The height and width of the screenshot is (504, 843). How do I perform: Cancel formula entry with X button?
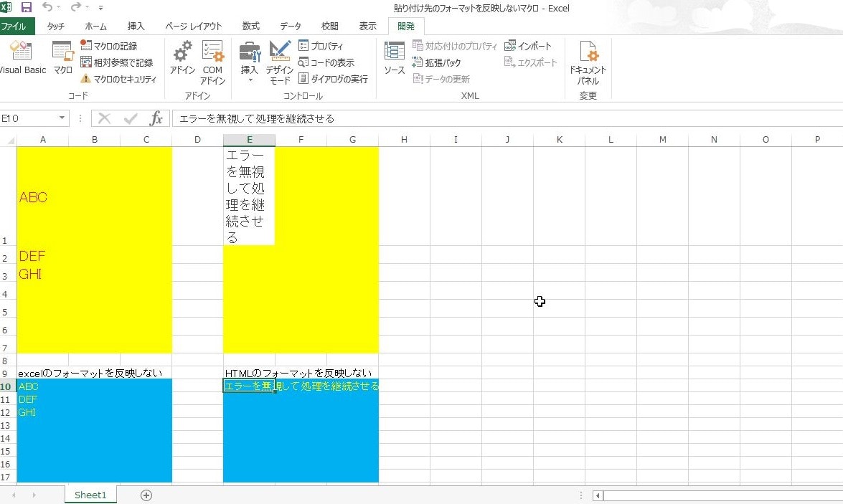(104, 118)
